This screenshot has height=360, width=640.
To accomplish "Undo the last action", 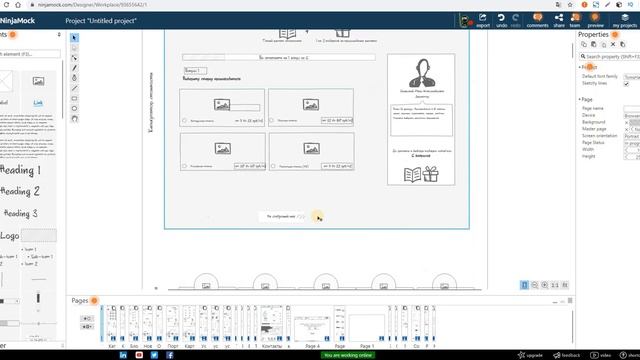I will tap(501, 20).
